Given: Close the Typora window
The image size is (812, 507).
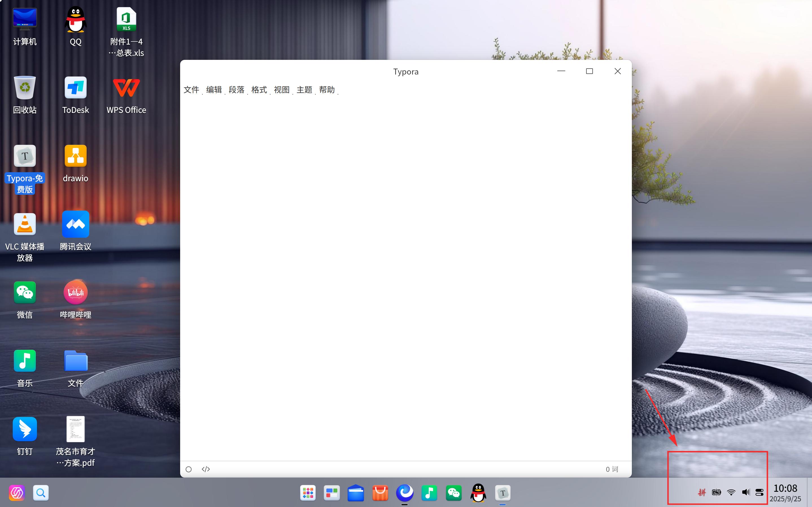Looking at the screenshot, I should coord(617,71).
